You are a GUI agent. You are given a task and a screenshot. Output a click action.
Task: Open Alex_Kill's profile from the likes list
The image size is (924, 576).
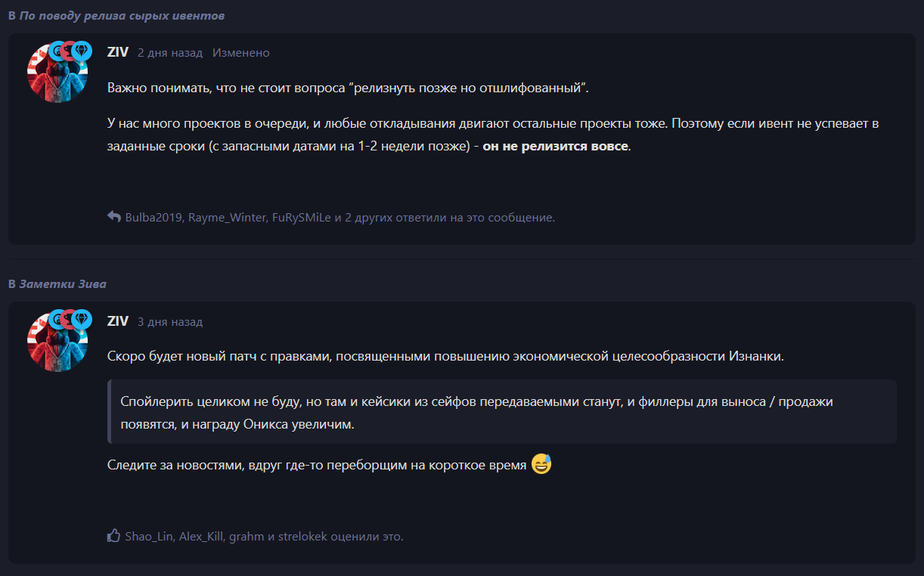[x=200, y=537]
